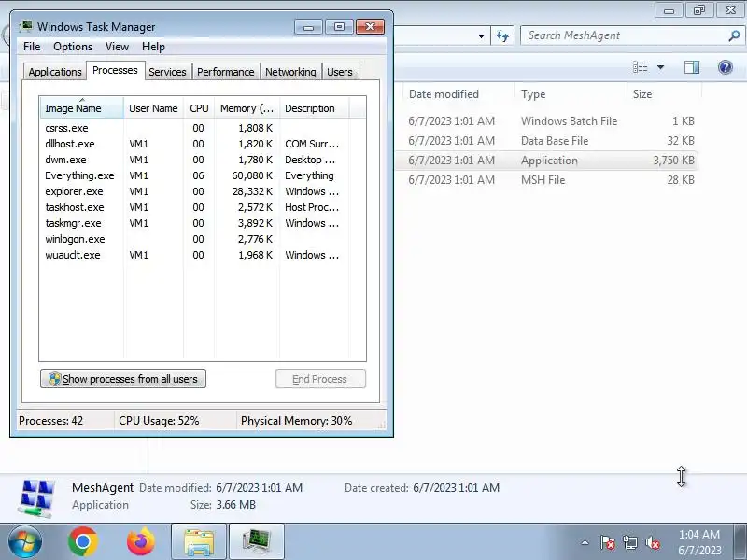
Task: Open Action Center flag tray icon
Action: (608, 542)
